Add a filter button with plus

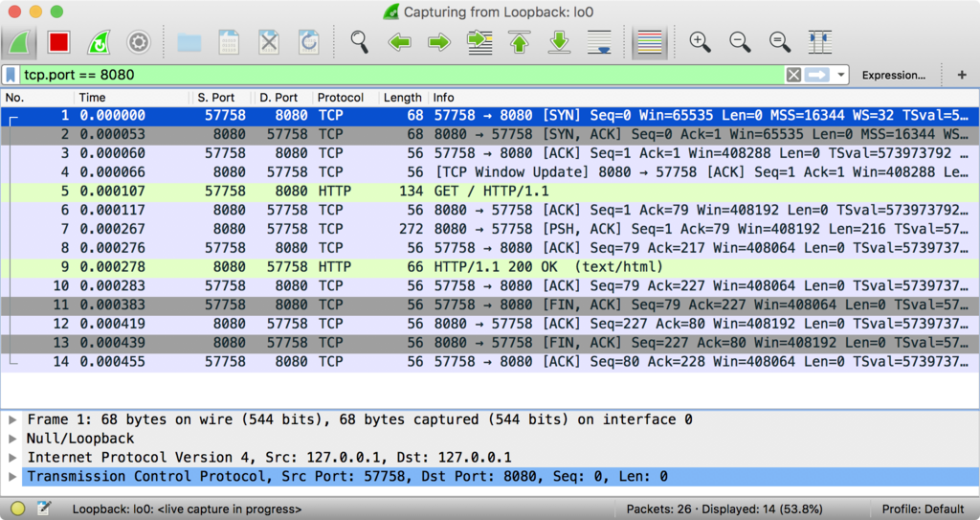point(962,75)
